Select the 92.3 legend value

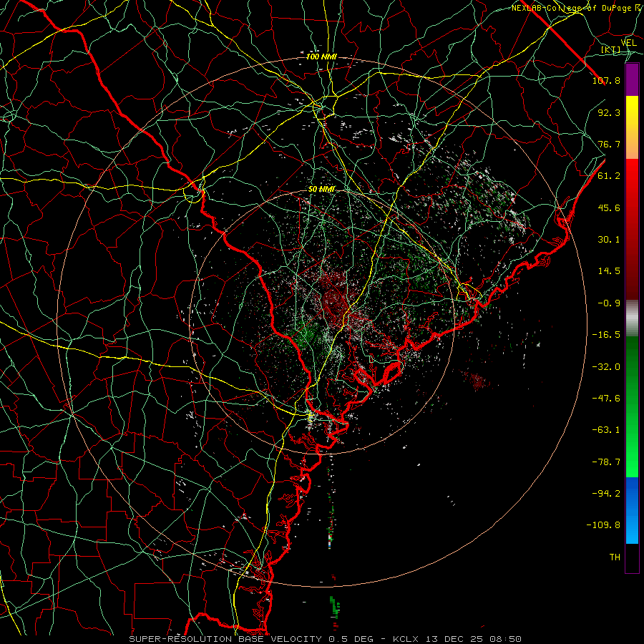609,112
